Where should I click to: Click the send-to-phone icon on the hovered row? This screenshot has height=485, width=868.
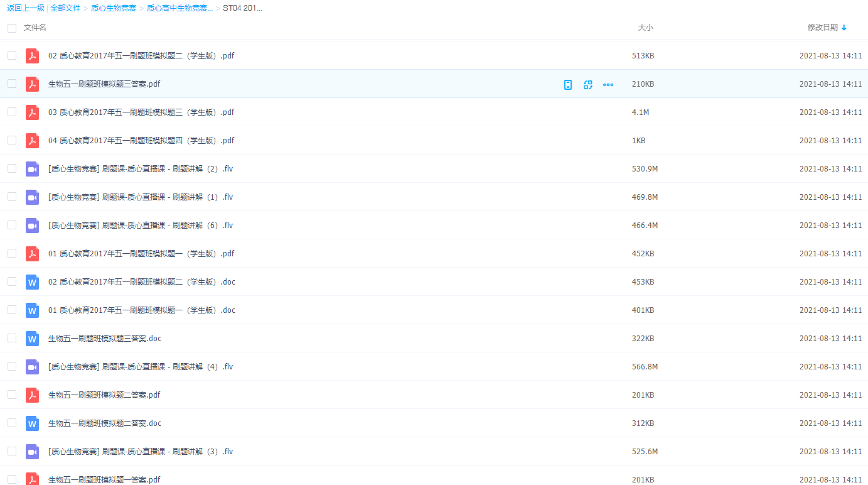[x=568, y=85]
